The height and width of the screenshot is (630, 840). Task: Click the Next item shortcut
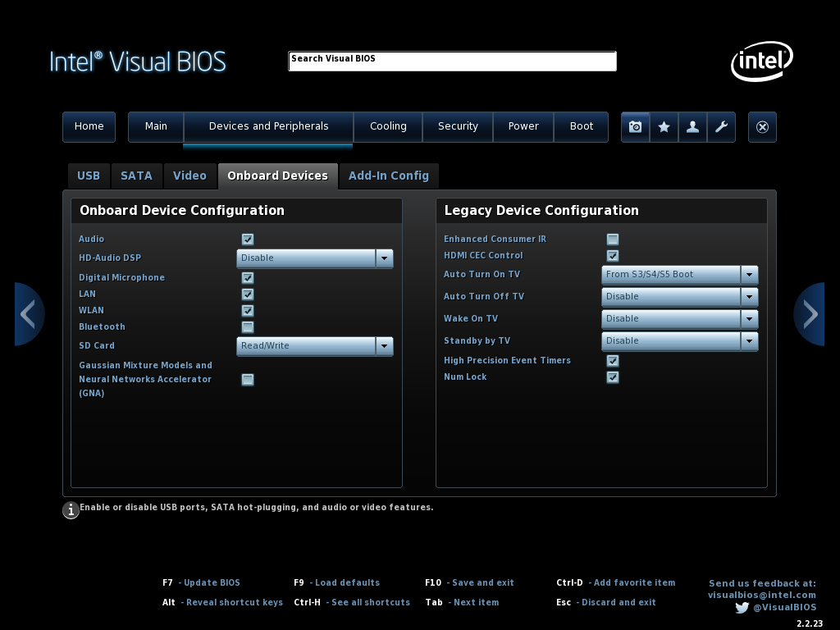point(463,603)
